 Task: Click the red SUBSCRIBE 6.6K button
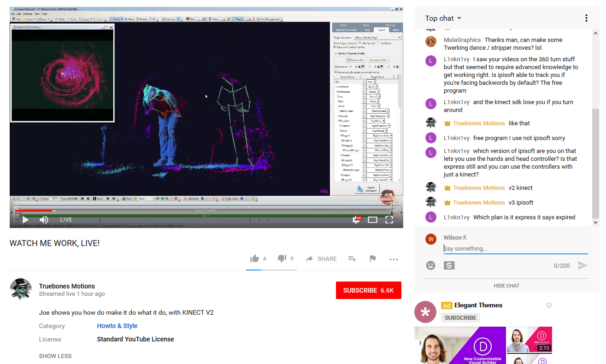[x=369, y=290]
